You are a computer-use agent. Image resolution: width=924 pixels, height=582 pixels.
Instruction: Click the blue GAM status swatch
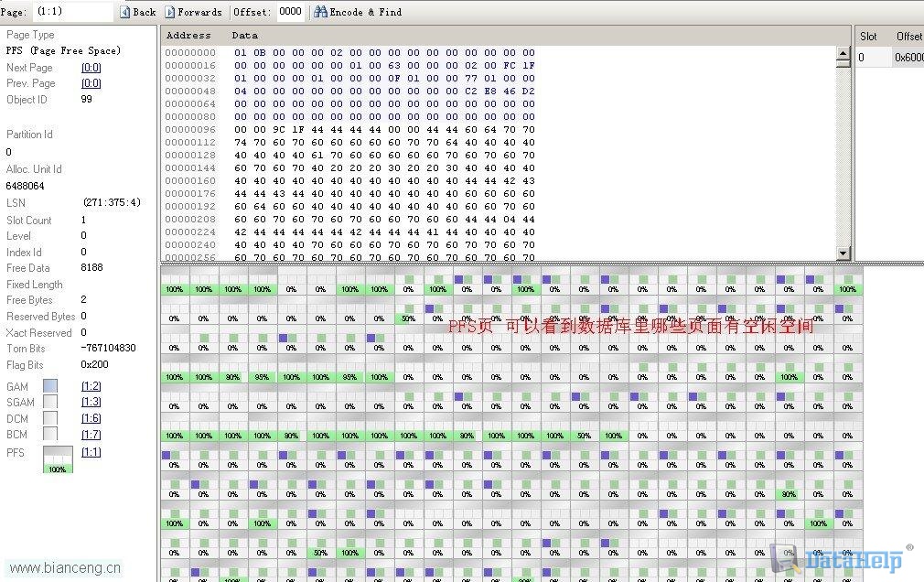click(50, 386)
